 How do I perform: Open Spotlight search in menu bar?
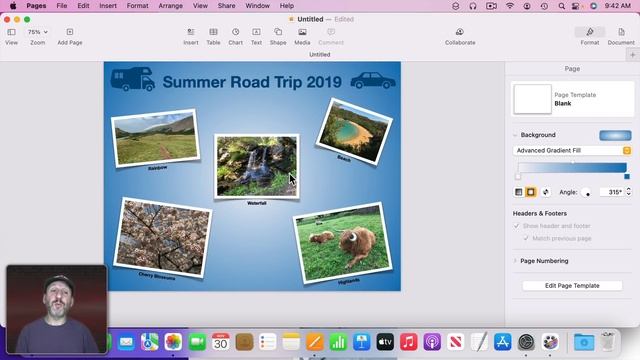(562, 6)
